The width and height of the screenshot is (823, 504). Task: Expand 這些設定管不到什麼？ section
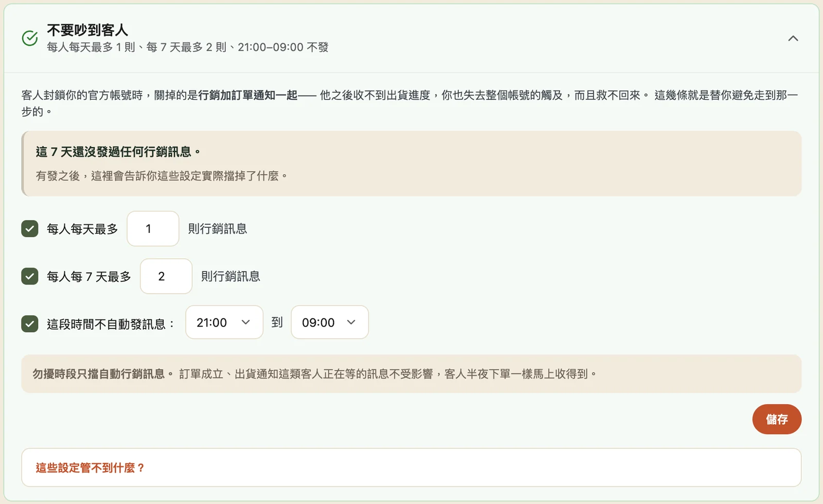coord(411,467)
